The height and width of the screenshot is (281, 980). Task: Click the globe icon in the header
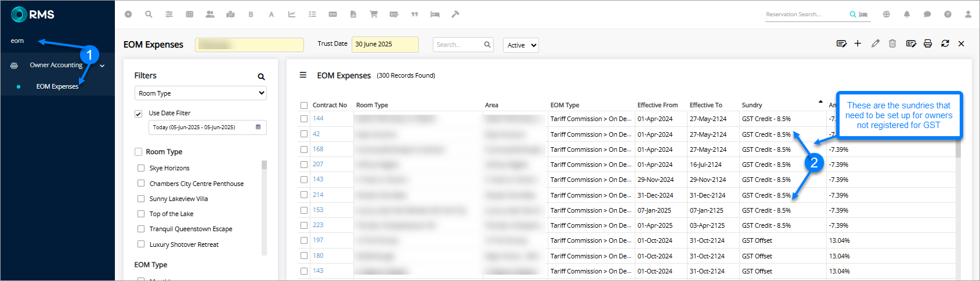[x=887, y=14]
